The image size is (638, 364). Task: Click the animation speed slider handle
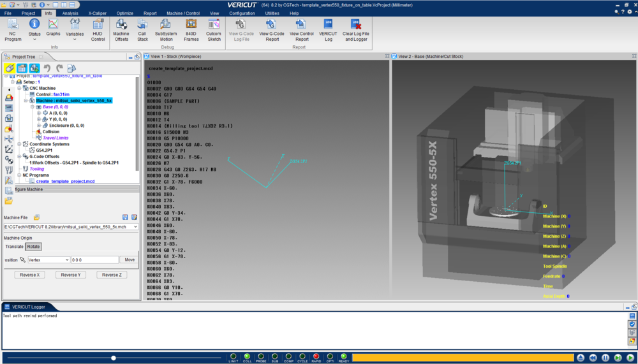pos(114,358)
